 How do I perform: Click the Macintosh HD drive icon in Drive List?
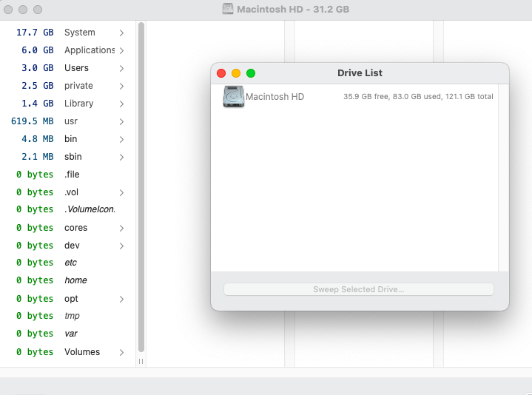(233, 97)
